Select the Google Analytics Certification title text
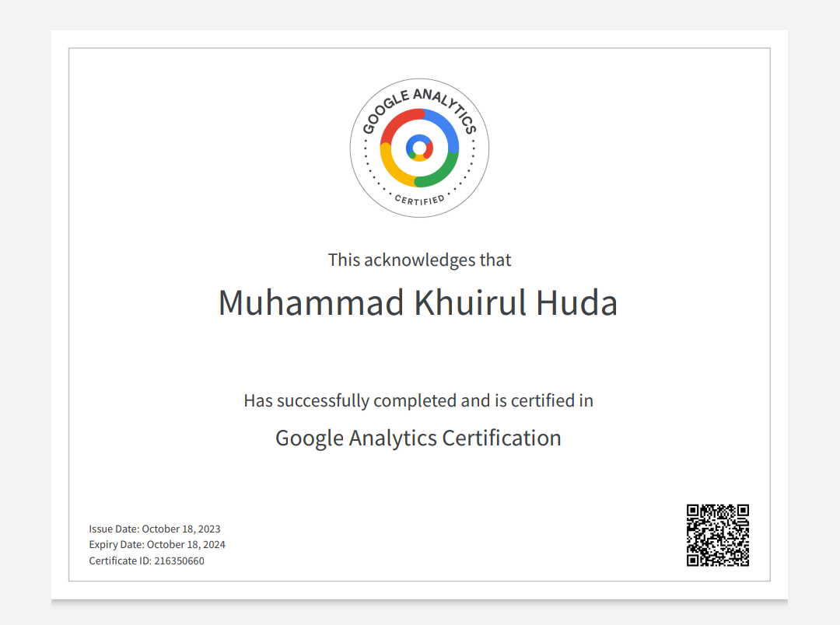The image size is (840, 625). [419, 438]
